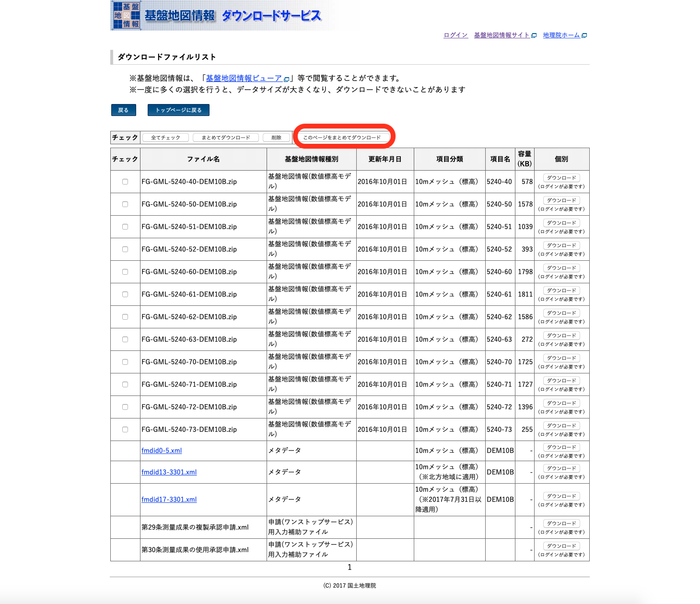Open the fmdid0-5.xml metadata file
Viewport: 700px width, 604px height.
point(162,450)
